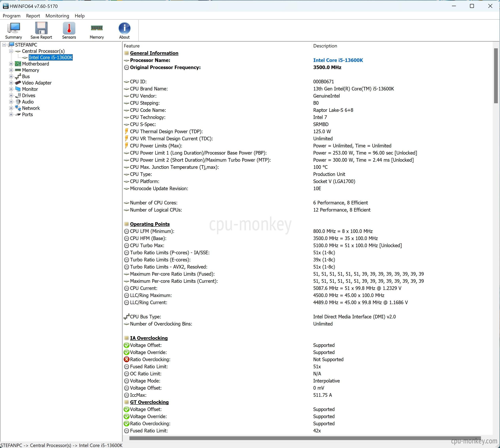Viewport: 500px width, 448px height.
Task: Click the vertical scrollbar thumb
Action: point(496,76)
